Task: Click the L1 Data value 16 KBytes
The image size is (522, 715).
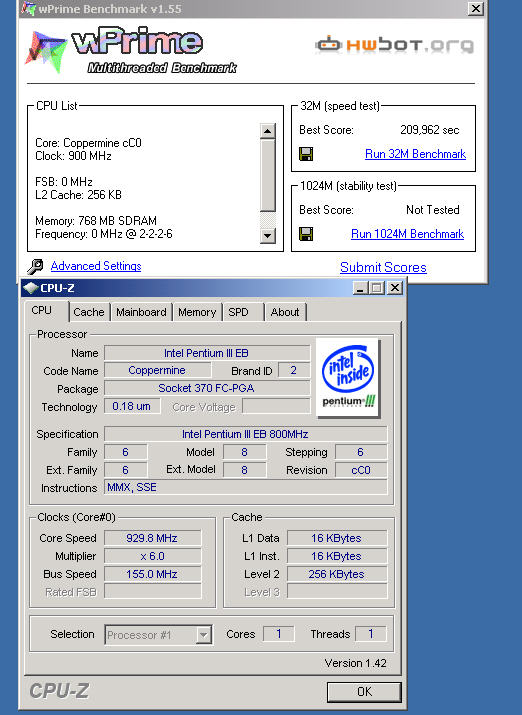Action: pyautogui.click(x=337, y=538)
